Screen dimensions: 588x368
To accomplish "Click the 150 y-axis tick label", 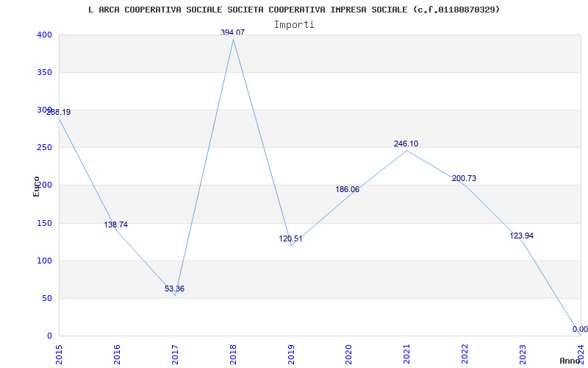I will pyautogui.click(x=44, y=224).
